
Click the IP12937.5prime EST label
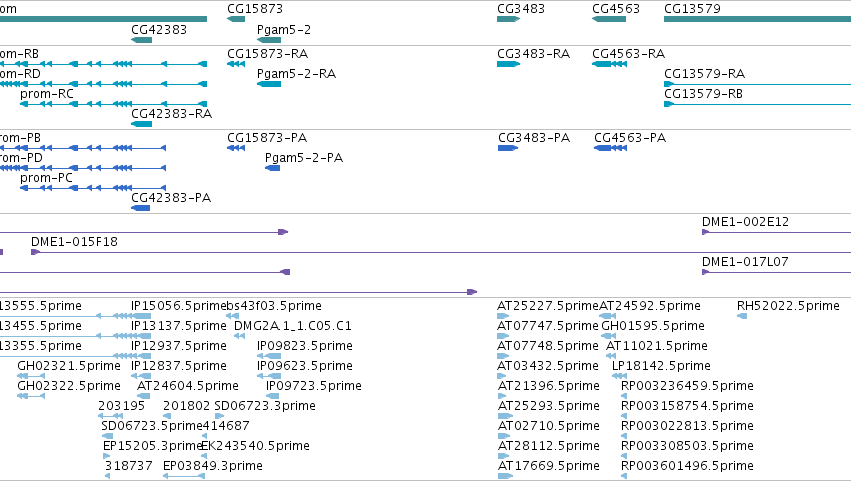pos(179,346)
